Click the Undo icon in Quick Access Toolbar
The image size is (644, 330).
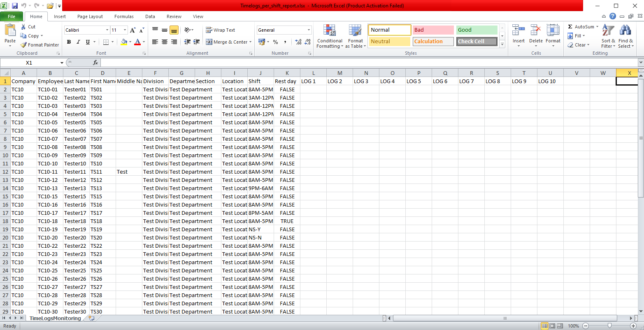[24, 6]
